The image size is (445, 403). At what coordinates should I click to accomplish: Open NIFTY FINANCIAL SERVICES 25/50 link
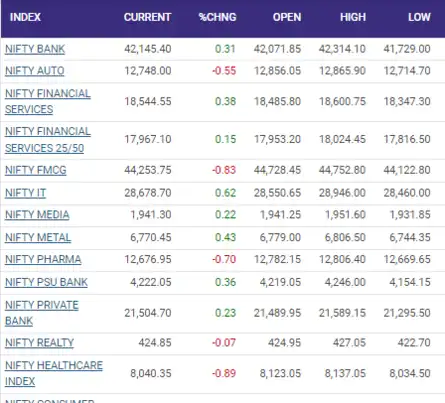click(48, 140)
